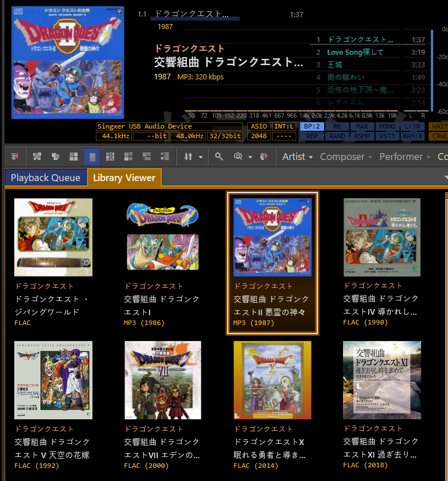Click the 32/32bit depth field
The height and width of the screenshot is (481, 448).
225,136
